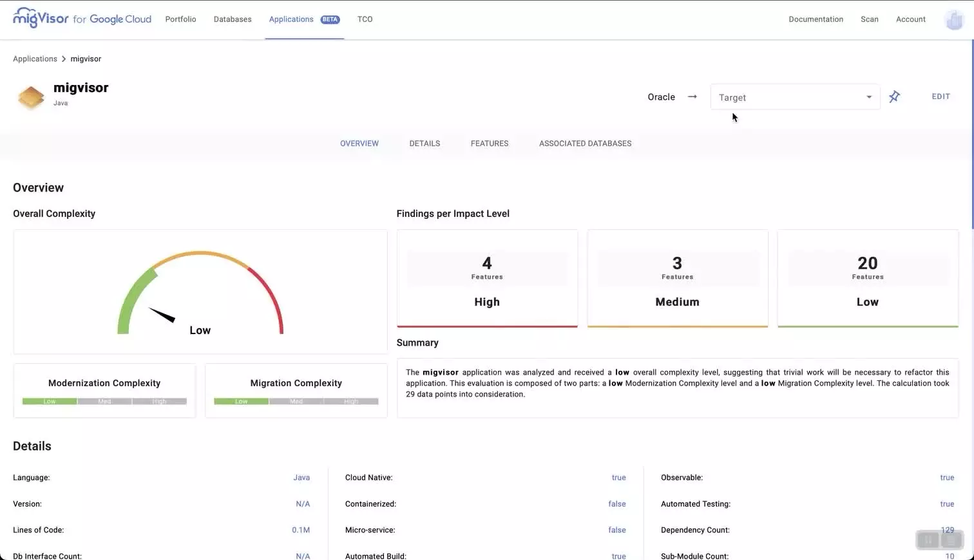Image resolution: width=974 pixels, height=560 pixels.
Task: Click the arrow between Oracle and Target
Action: (692, 97)
